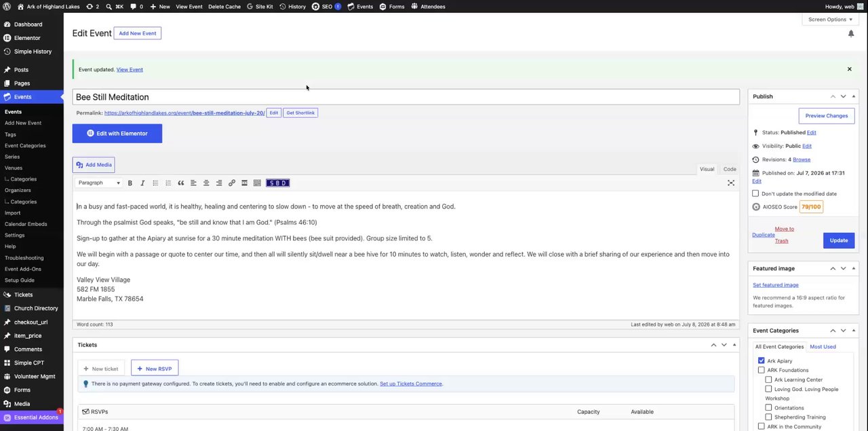Select All Event Categories tab

coord(779,347)
